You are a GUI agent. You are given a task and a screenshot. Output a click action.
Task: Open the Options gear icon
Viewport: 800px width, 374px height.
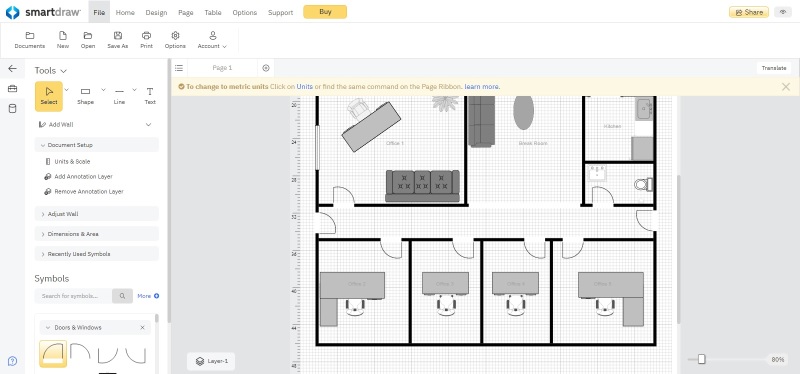pos(175,40)
